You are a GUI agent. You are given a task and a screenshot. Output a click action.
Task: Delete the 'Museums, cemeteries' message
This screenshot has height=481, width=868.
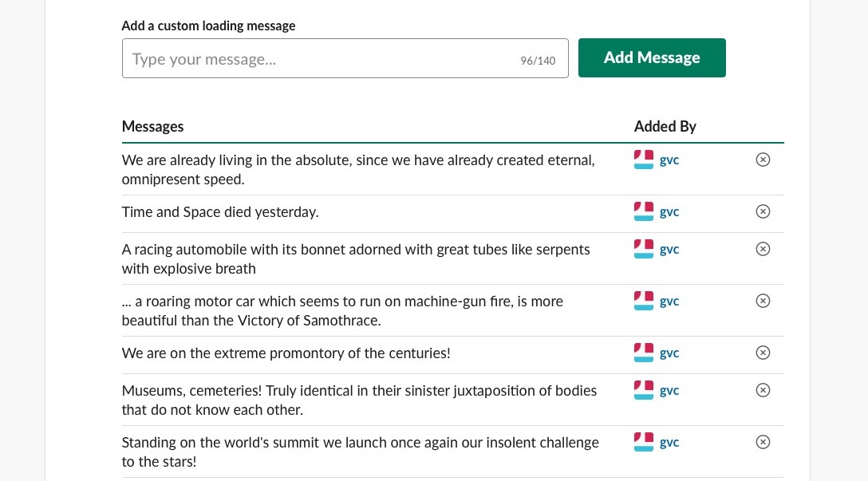(x=763, y=390)
